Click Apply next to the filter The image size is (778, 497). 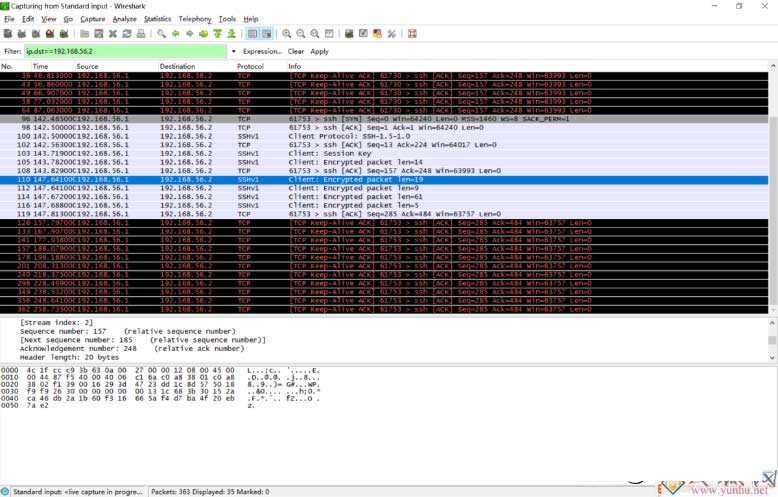319,51
